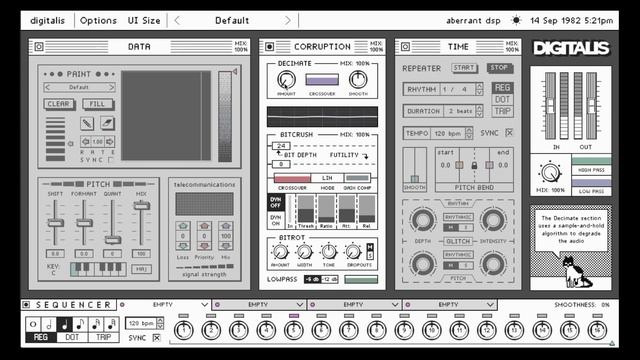This screenshot has width=640, height=360.
Task: Click Decimate Crossover purple slider
Action: (322, 80)
